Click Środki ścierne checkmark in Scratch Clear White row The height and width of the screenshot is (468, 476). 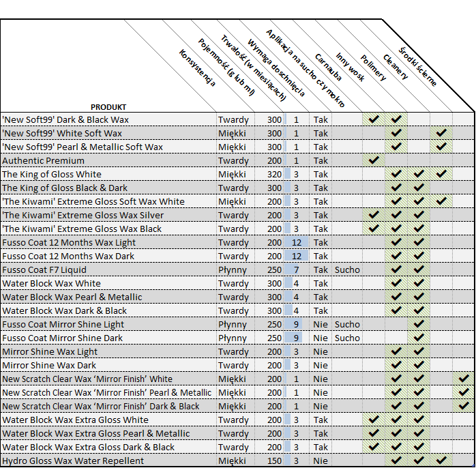click(464, 378)
